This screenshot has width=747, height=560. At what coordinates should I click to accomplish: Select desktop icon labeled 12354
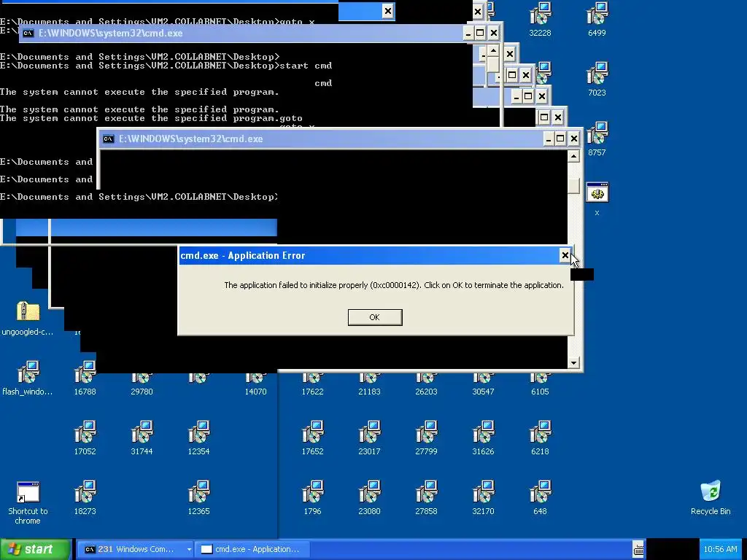198,438
